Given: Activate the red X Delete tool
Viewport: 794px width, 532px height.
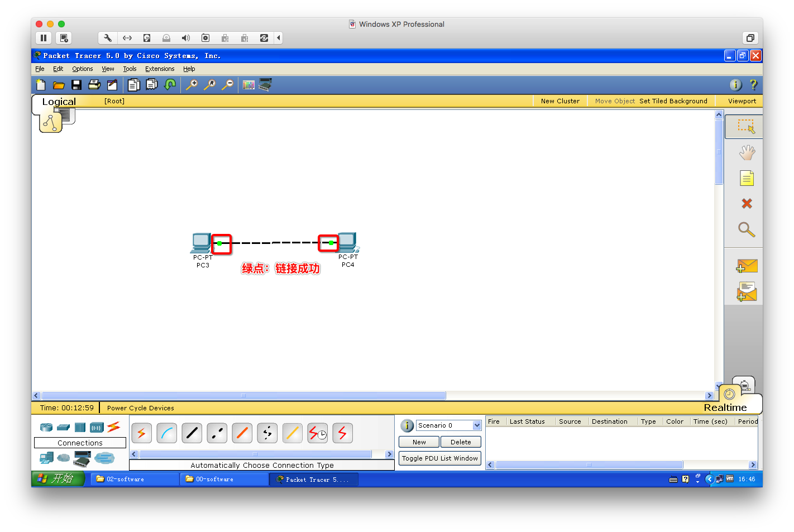Looking at the screenshot, I should pos(747,204).
